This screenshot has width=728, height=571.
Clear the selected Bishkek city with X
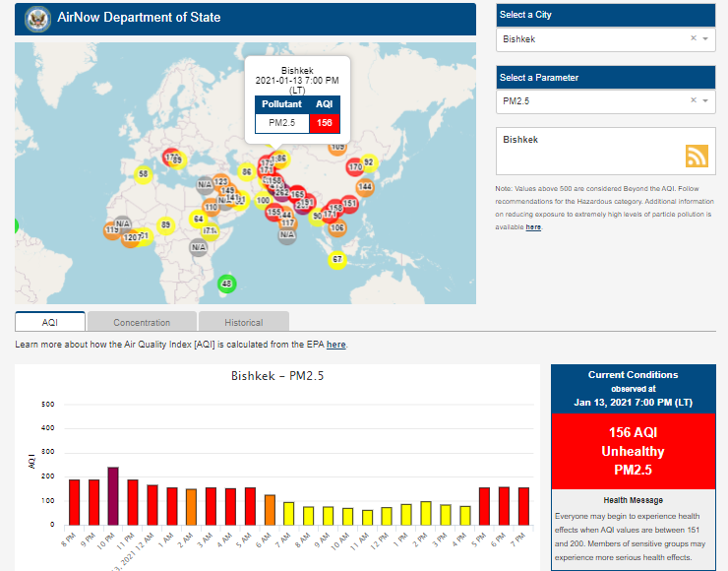pyautogui.click(x=693, y=38)
